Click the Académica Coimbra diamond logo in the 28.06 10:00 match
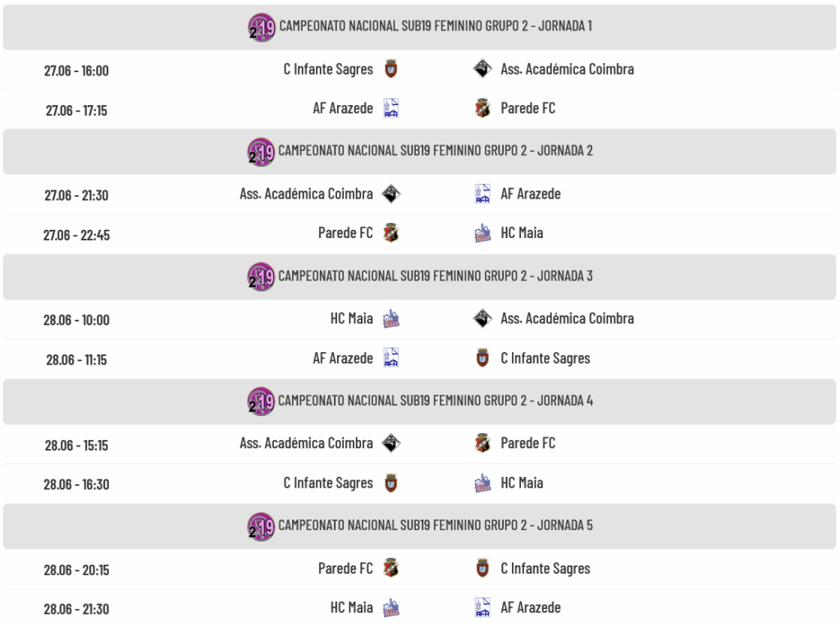This screenshot has width=840, height=627. [x=482, y=318]
